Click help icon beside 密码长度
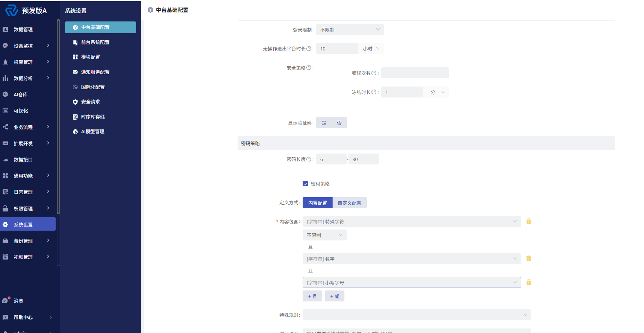 (309, 159)
